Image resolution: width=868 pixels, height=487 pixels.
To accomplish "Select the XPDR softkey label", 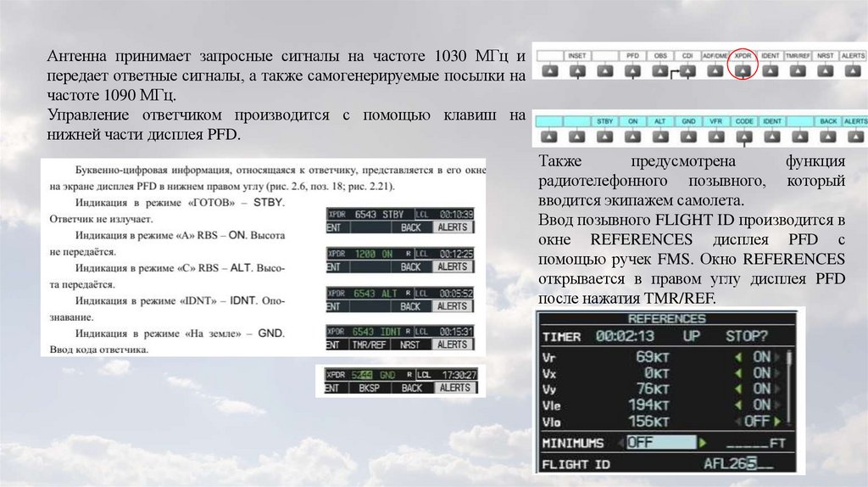I will coord(743,55).
